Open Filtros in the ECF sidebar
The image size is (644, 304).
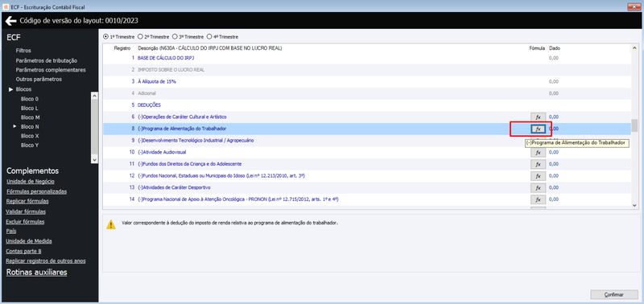23,51
